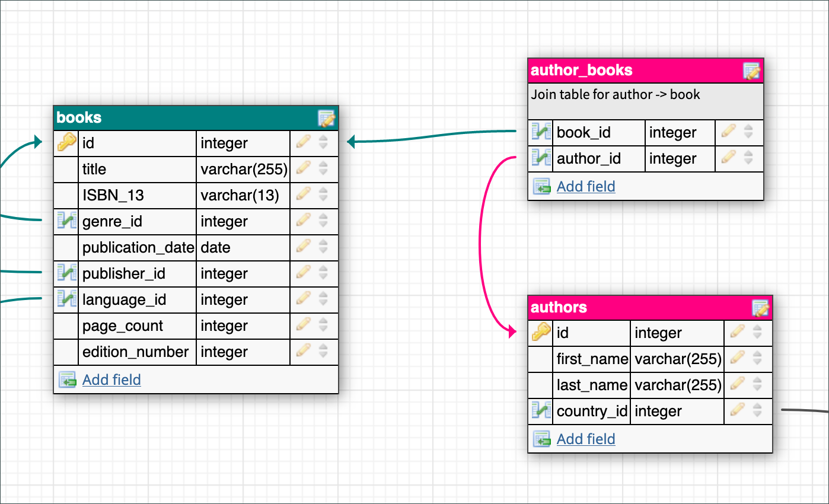Edit the author_id field pencil
Screen dimensions: 829x504
pos(729,157)
